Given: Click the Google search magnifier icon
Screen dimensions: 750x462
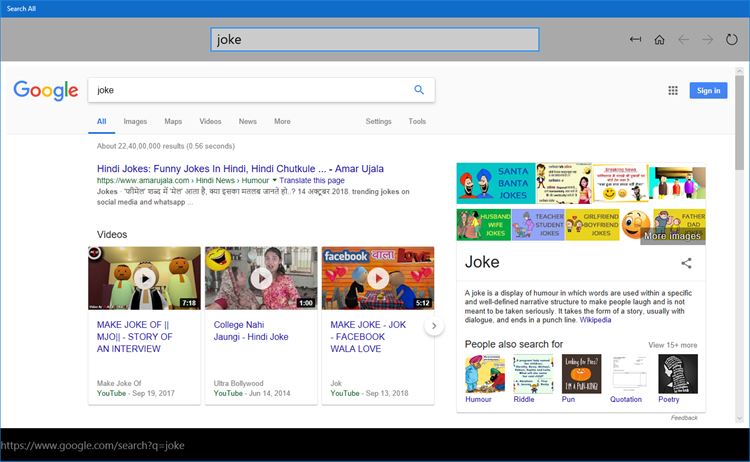Looking at the screenshot, I should pos(419,89).
